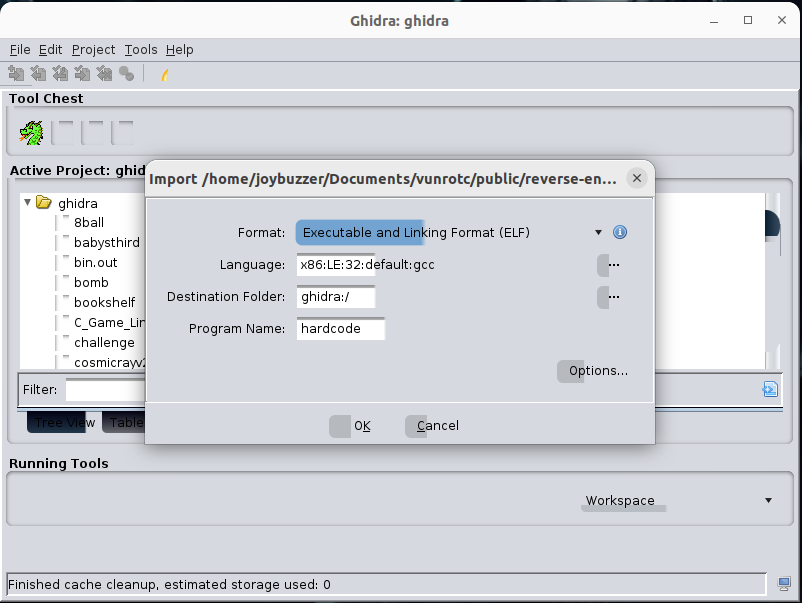Open the Edit menu
Image resolution: width=802 pixels, height=603 pixels.
point(50,50)
